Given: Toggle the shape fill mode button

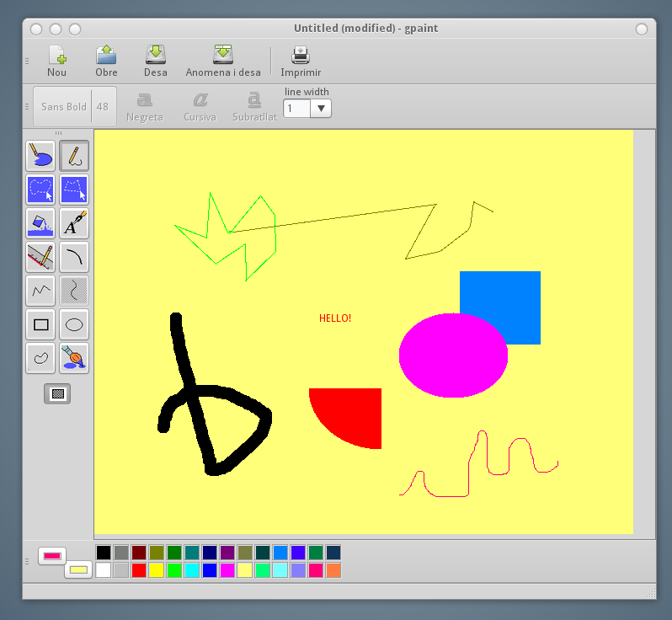Looking at the screenshot, I should pyautogui.click(x=57, y=393).
